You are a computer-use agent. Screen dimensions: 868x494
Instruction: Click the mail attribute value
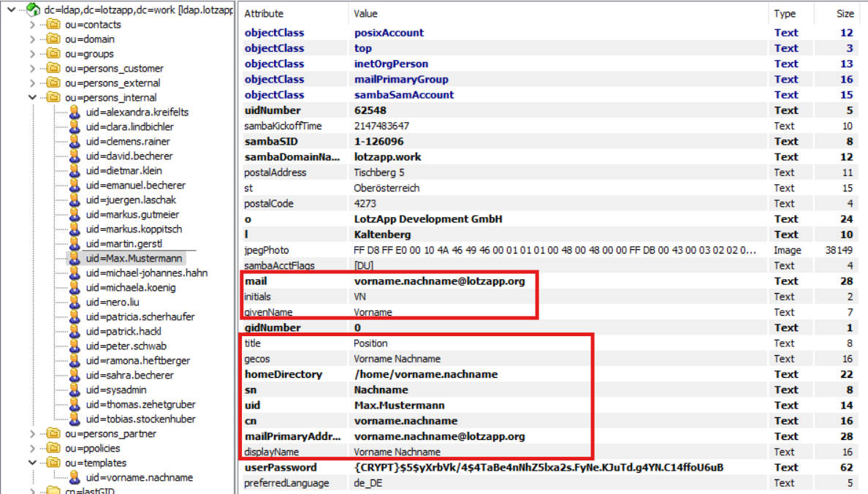click(439, 281)
